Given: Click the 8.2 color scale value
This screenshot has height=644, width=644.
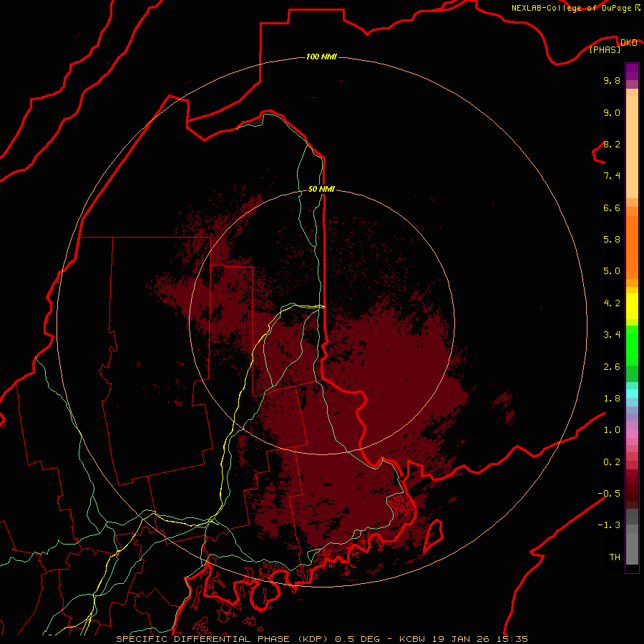Looking at the screenshot, I should (x=612, y=144).
